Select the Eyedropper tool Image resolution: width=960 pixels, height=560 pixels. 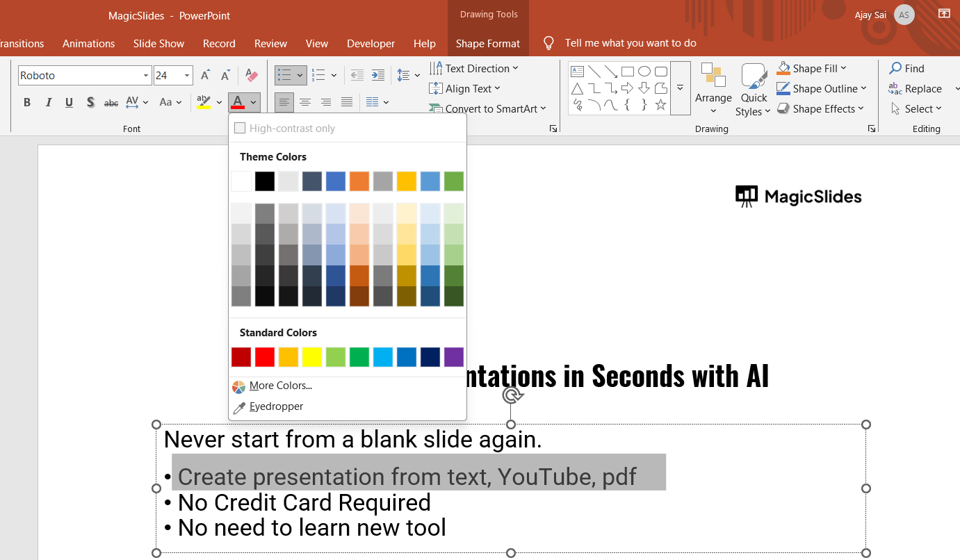276,406
